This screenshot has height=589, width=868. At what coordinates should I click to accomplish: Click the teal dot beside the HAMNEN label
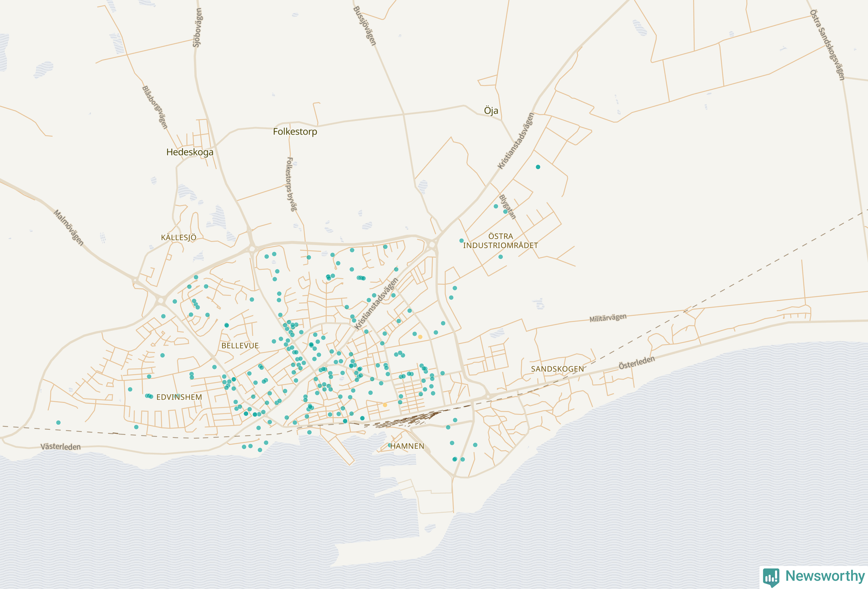(390, 445)
